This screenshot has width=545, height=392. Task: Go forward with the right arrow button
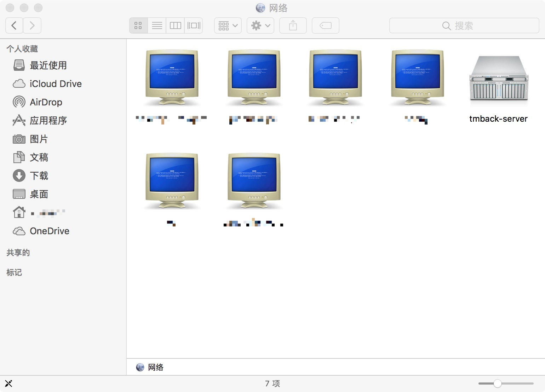[x=32, y=25]
